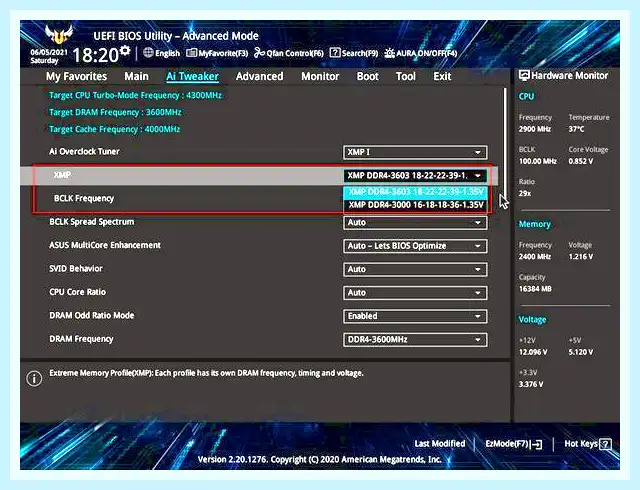This screenshot has height=490, width=640.
Task: Click the +5V reading 5.120 V
Action: pyautogui.click(x=580, y=352)
